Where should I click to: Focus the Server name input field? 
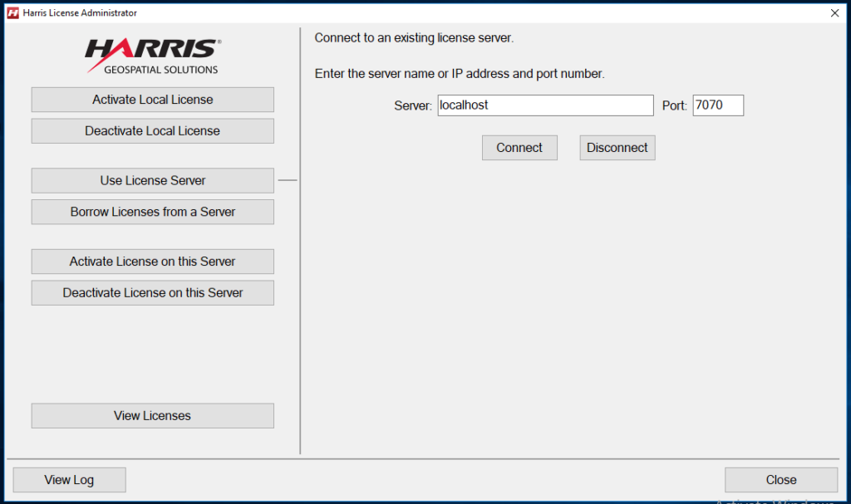pos(545,105)
